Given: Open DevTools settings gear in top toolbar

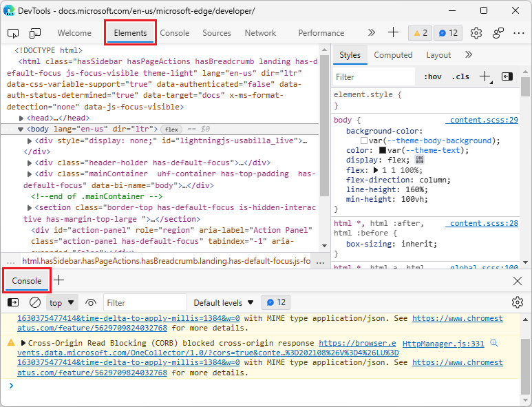Looking at the screenshot, I should point(476,33).
